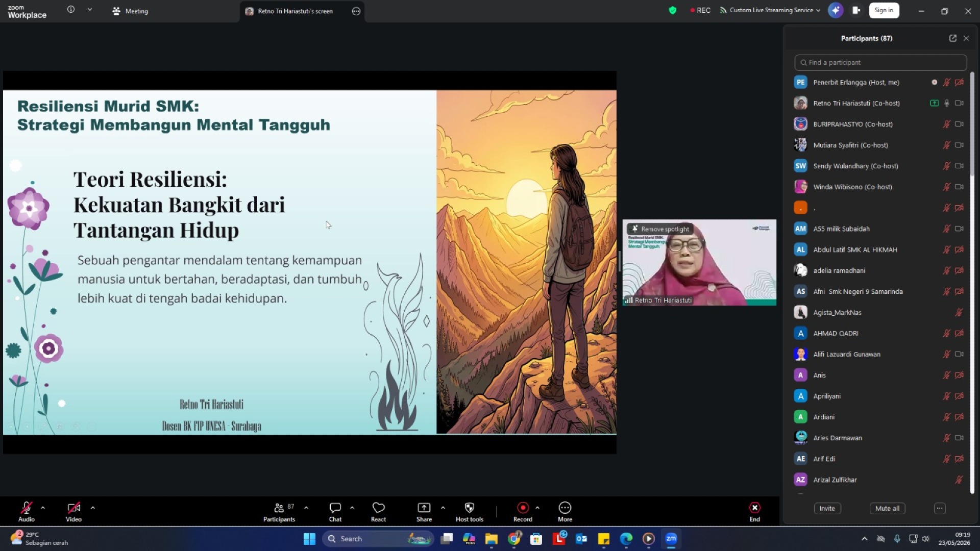Screen dimensions: 980x551
Task: Switch to the Meeting tab
Action: (x=130, y=11)
